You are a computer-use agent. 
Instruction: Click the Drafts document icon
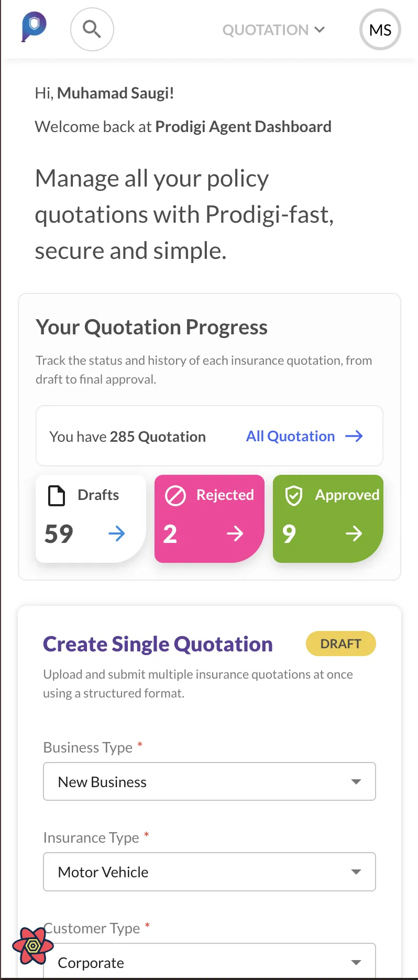(57, 495)
